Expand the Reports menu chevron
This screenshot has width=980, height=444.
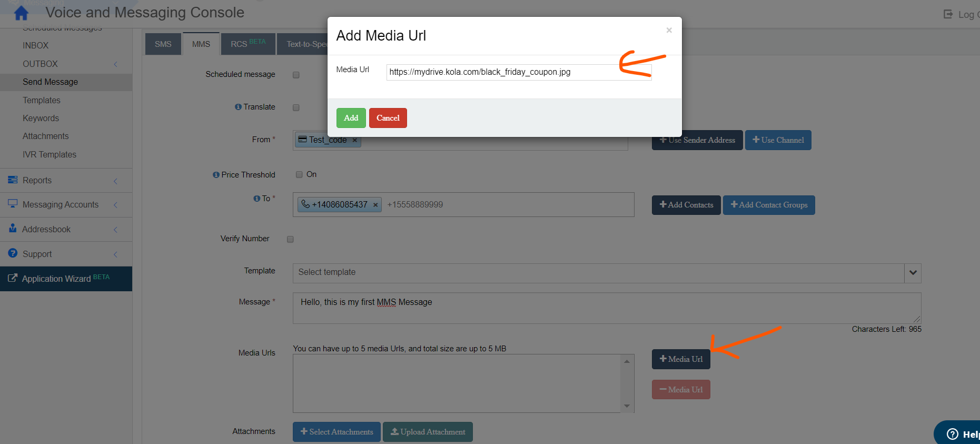(x=116, y=181)
